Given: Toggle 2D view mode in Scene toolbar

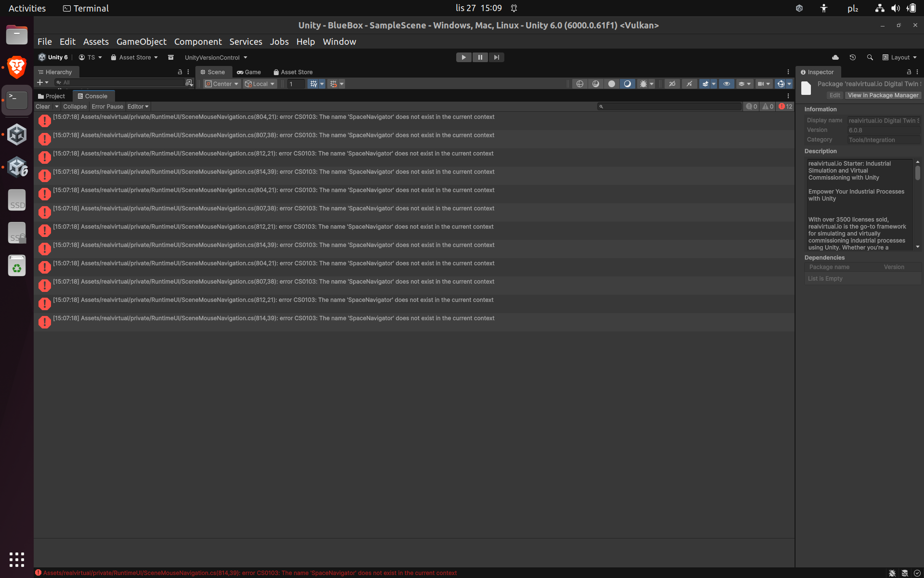Looking at the screenshot, I should pyautogui.click(x=672, y=84).
